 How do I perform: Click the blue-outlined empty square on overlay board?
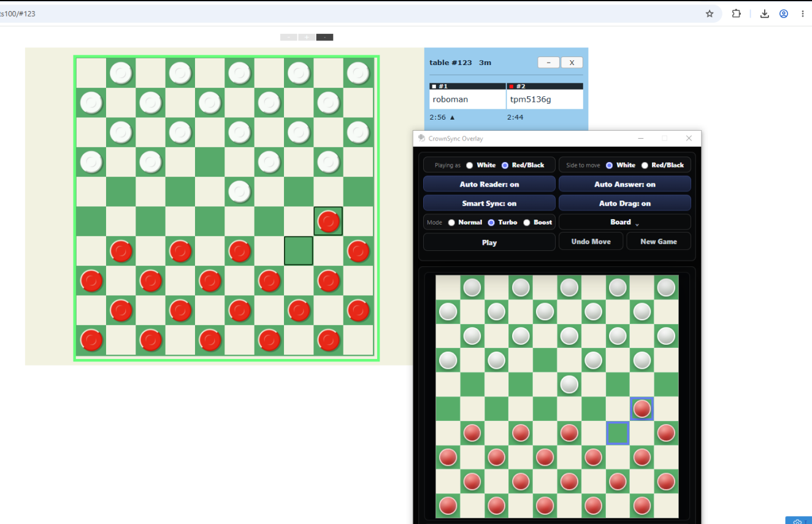click(x=618, y=433)
